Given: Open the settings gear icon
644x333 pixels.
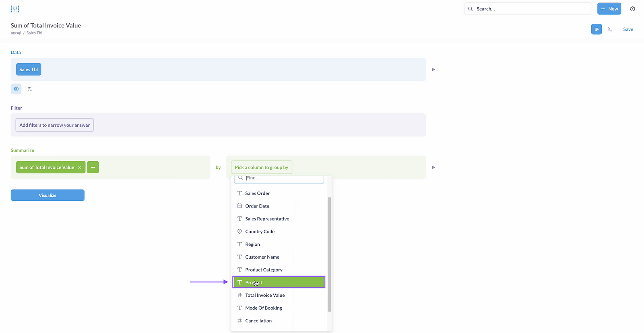Looking at the screenshot, I should pyautogui.click(x=632, y=9).
